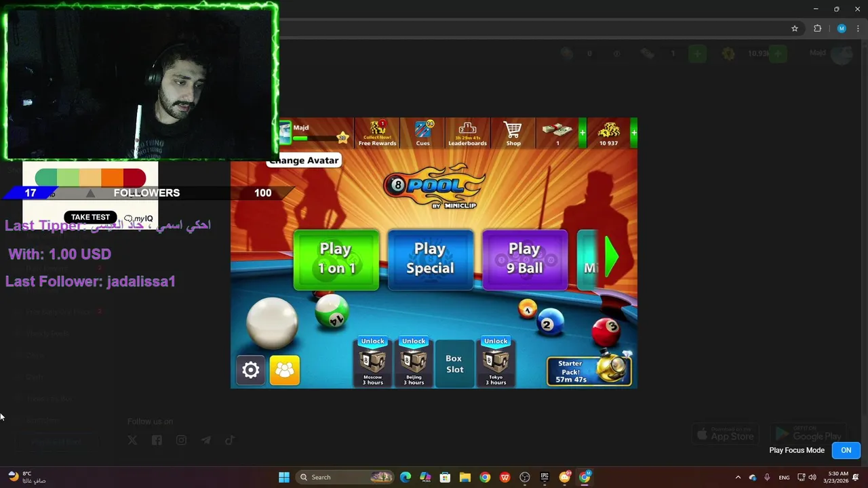
Task: Turn off Play Focus Mode toggle
Action: [x=846, y=450]
